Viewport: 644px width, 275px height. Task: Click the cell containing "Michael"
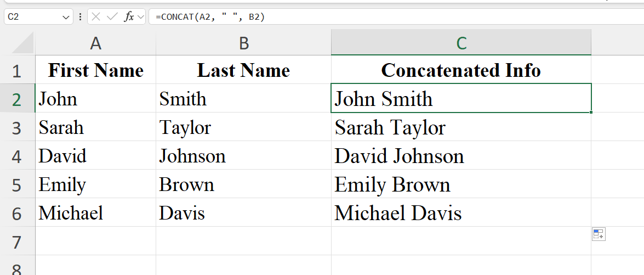[x=95, y=213]
